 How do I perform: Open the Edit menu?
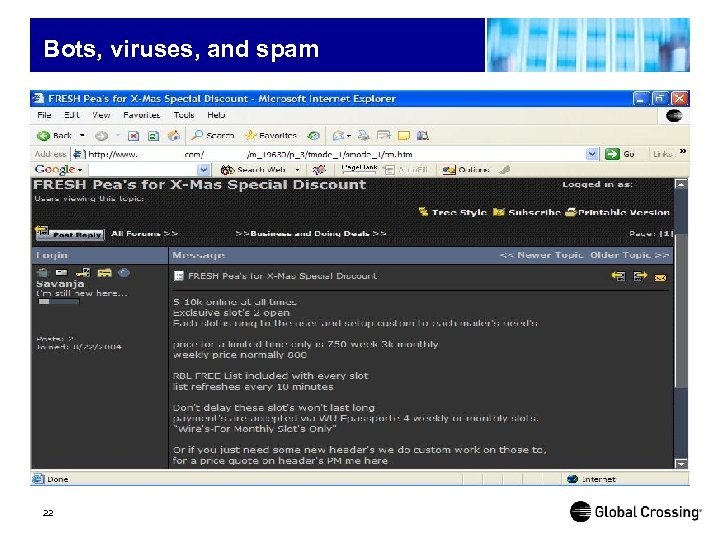[x=72, y=115]
